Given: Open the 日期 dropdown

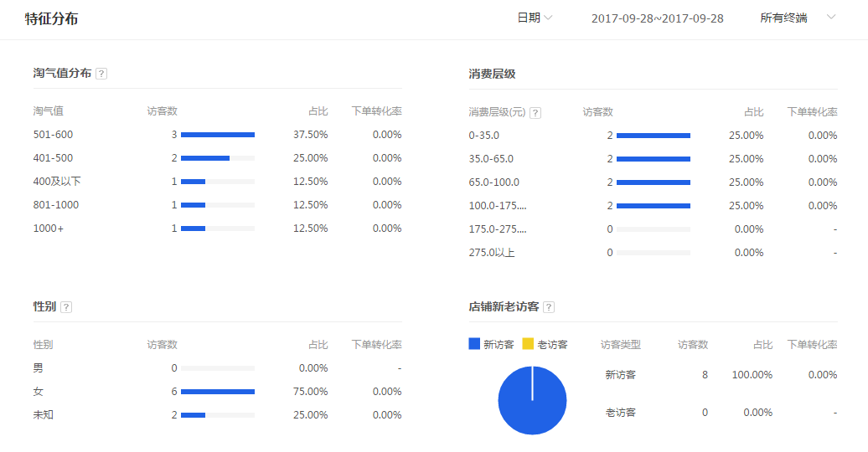Looking at the screenshot, I should coord(535,18).
